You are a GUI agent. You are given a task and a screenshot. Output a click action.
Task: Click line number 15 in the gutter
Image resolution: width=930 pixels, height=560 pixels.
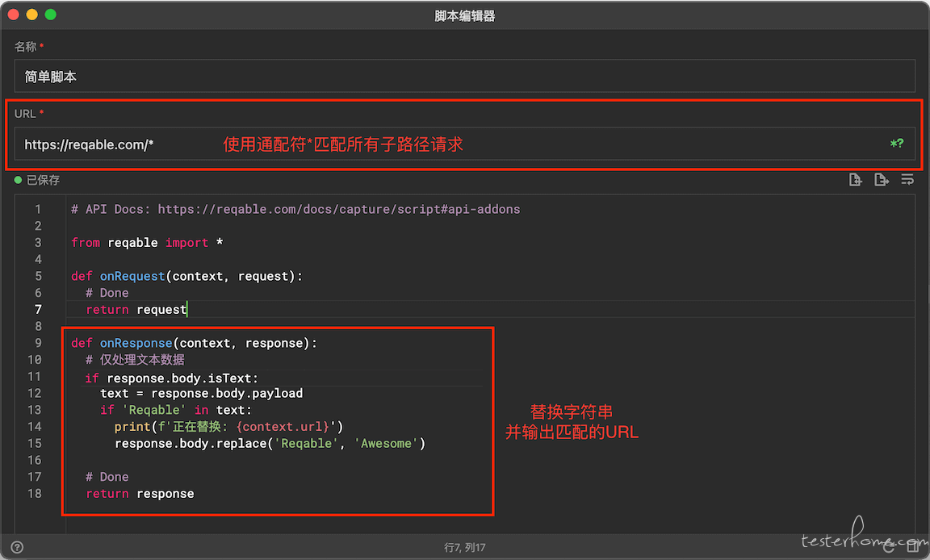pyautogui.click(x=35, y=443)
